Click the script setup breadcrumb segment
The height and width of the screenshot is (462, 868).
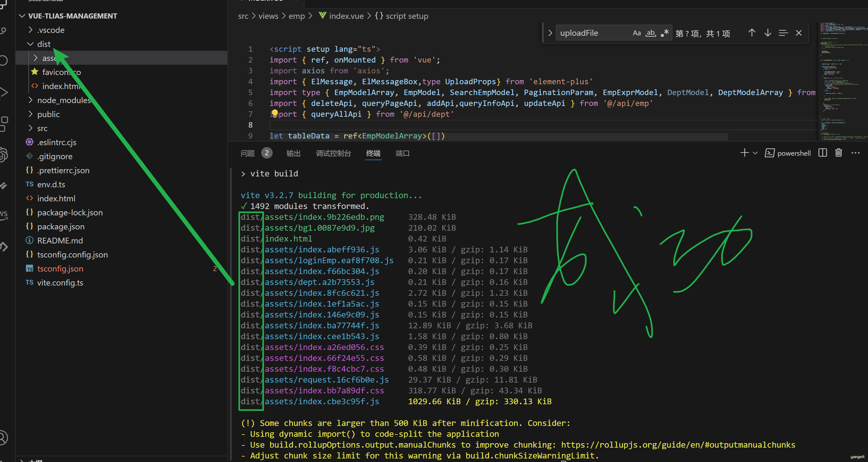[407, 16]
